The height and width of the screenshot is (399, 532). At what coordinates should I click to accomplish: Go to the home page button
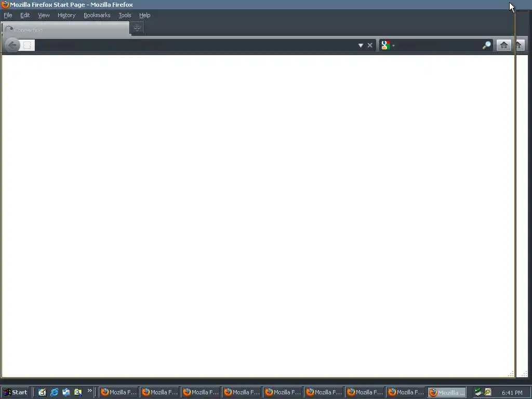[504, 45]
